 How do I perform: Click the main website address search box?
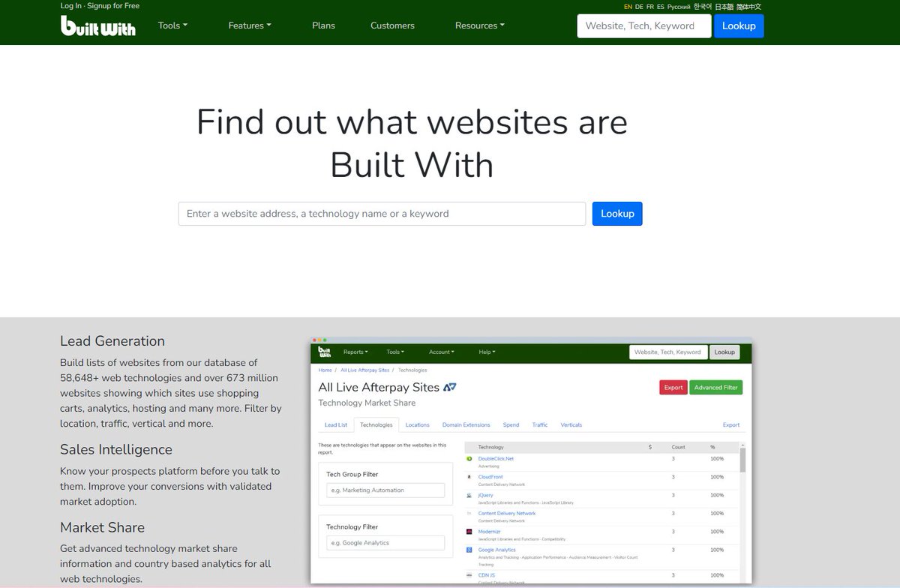382,214
